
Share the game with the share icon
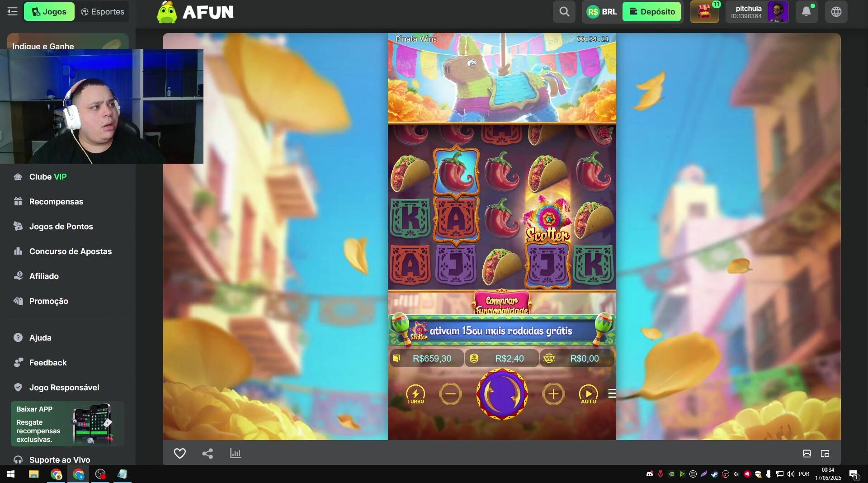[x=208, y=454]
